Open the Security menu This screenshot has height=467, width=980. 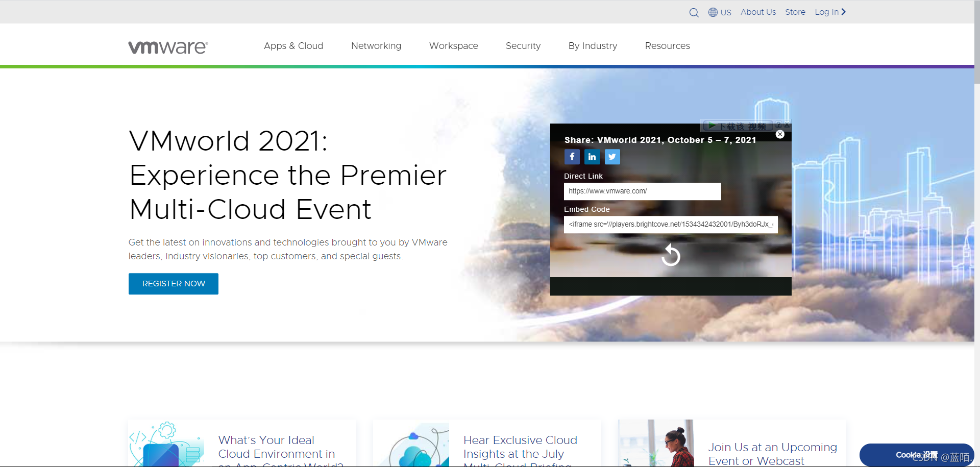click(523, 46)
